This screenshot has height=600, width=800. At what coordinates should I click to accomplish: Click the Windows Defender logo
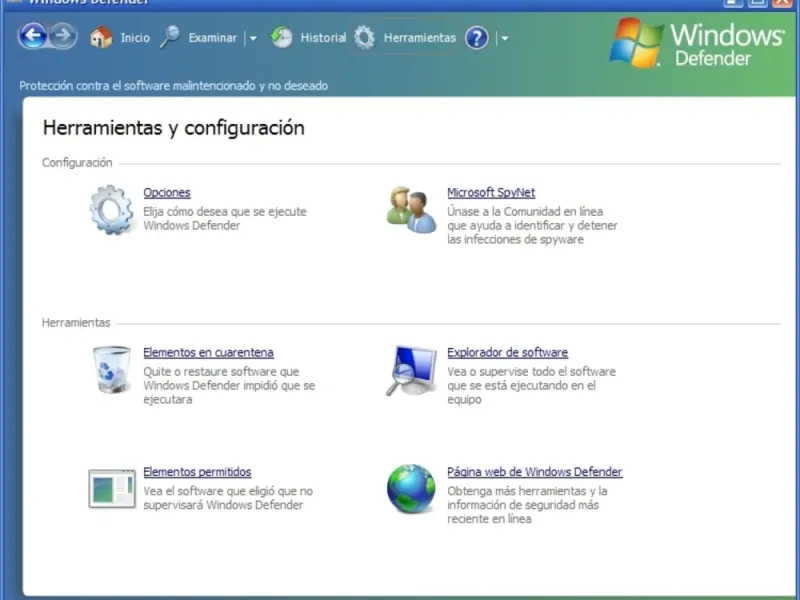click(697, 43)
